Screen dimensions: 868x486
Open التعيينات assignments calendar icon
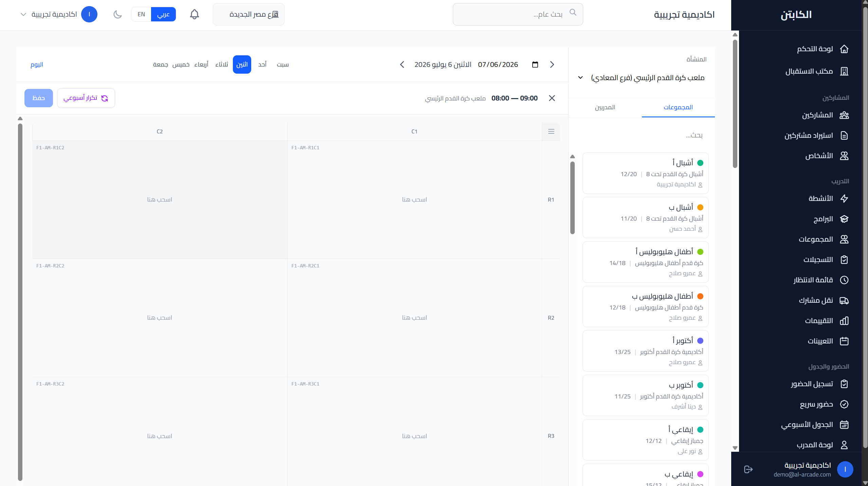844,341
